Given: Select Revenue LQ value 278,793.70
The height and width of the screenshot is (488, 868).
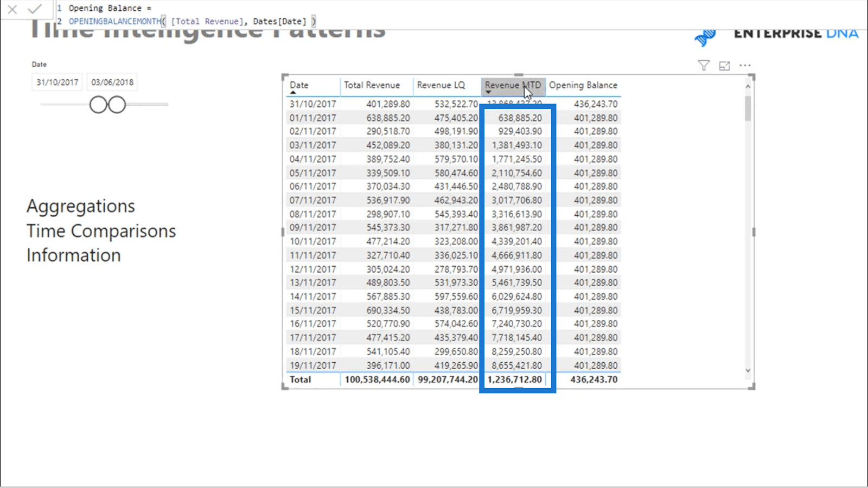Looking at the screenshot, I should pyautogui.click(x=456, y=269).
